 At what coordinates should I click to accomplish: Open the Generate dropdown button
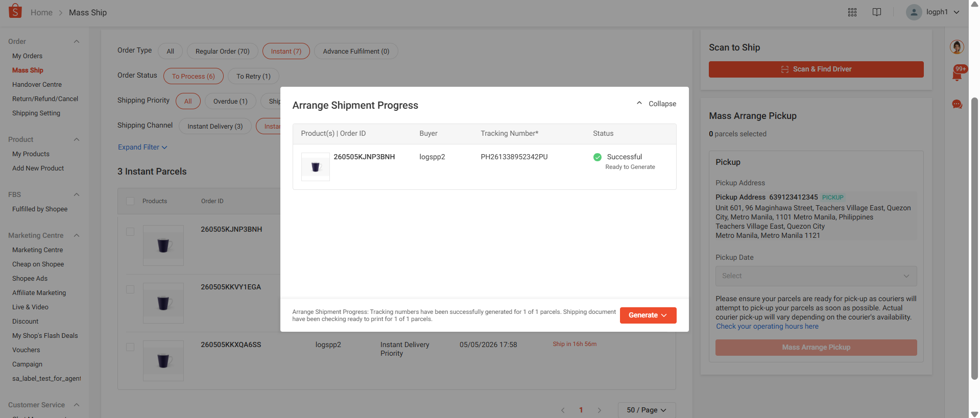pyautogui.click(x=648, y=315)
